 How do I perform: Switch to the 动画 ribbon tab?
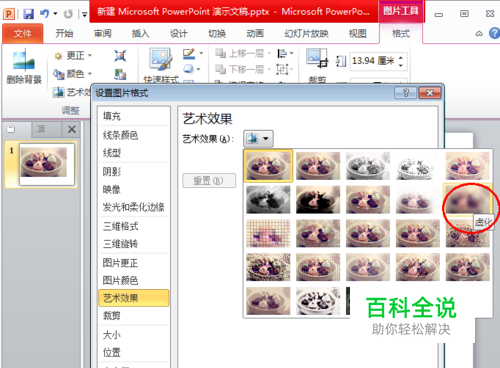tap(255, 33)
